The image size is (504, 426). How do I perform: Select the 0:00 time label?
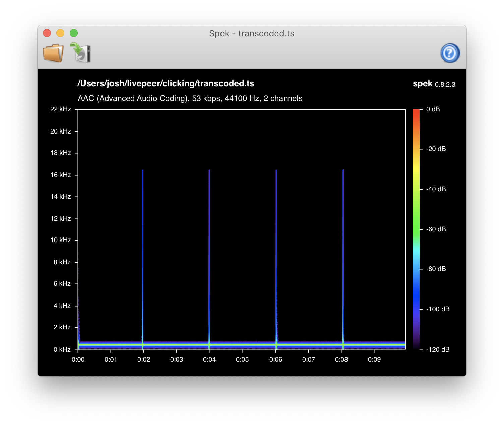(x=78, y=359)
